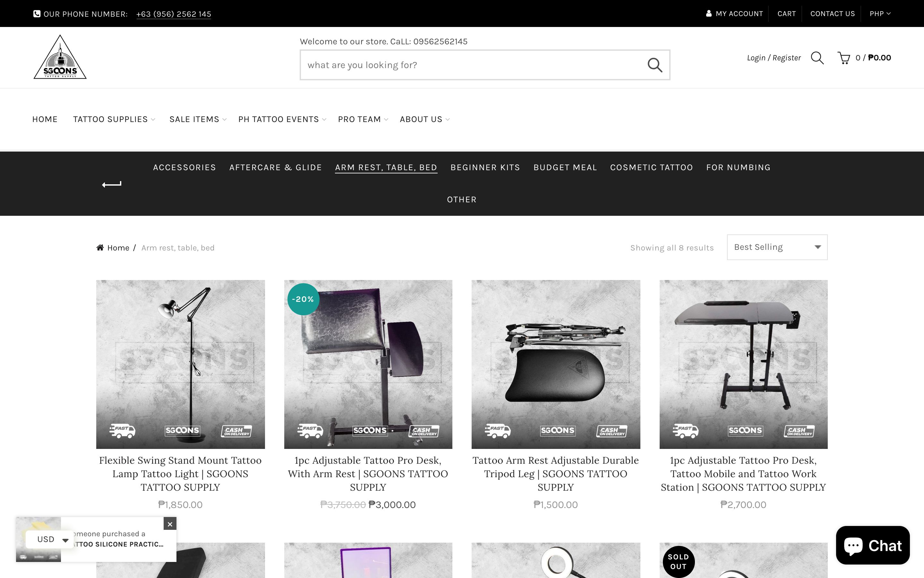Open the PHP currency dropdown in top bar
924x578 pixels.
tap(880, 13)
